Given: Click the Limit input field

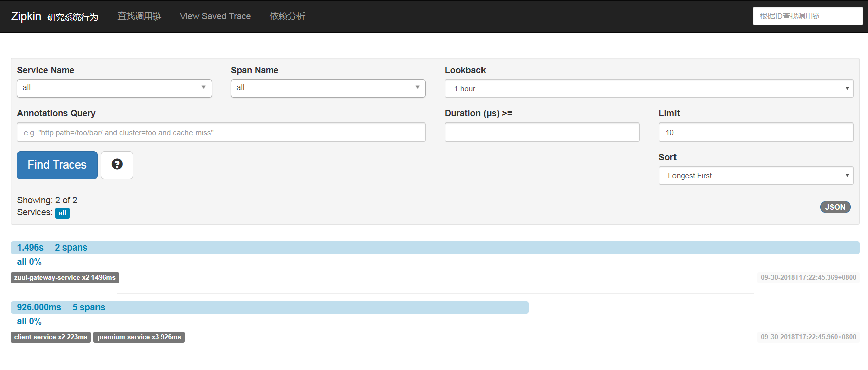Looking at the screenshot, I should 755,133.
